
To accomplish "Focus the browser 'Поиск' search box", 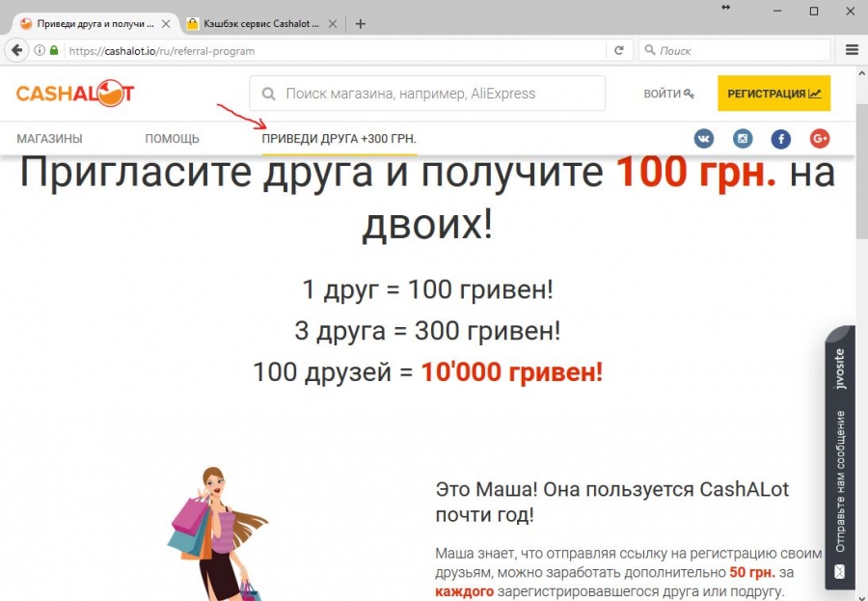I will [735, 50].
